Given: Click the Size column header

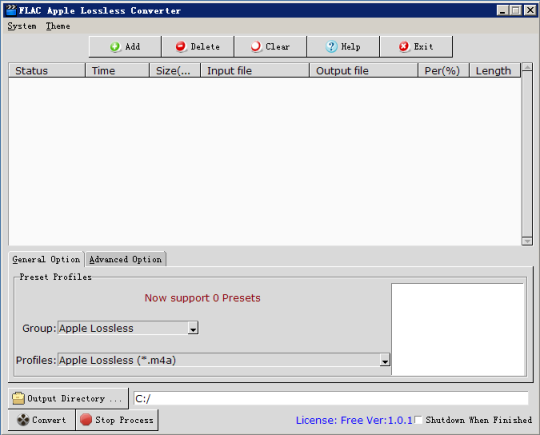Looking at the screenshot, I should (175, 71).
